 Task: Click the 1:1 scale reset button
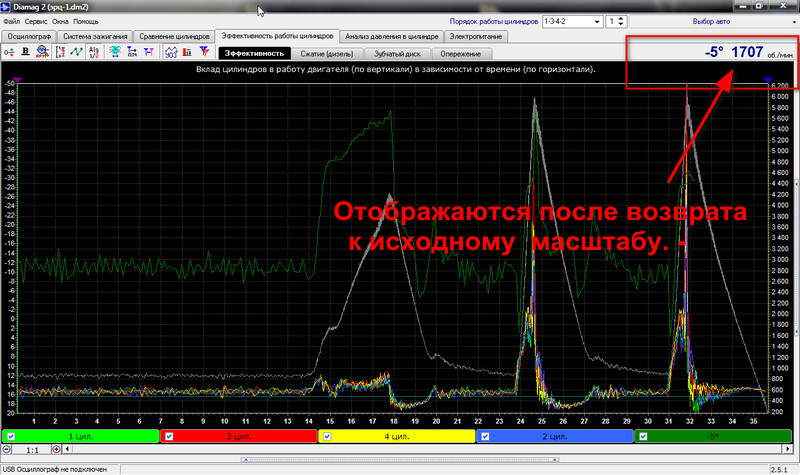click(x=32, y=450)
